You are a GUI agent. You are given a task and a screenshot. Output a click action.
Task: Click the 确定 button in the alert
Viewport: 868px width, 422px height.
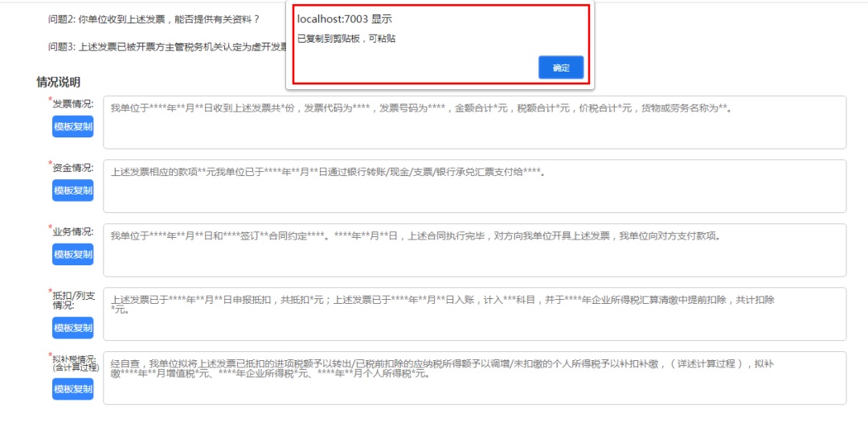(560, 68)
